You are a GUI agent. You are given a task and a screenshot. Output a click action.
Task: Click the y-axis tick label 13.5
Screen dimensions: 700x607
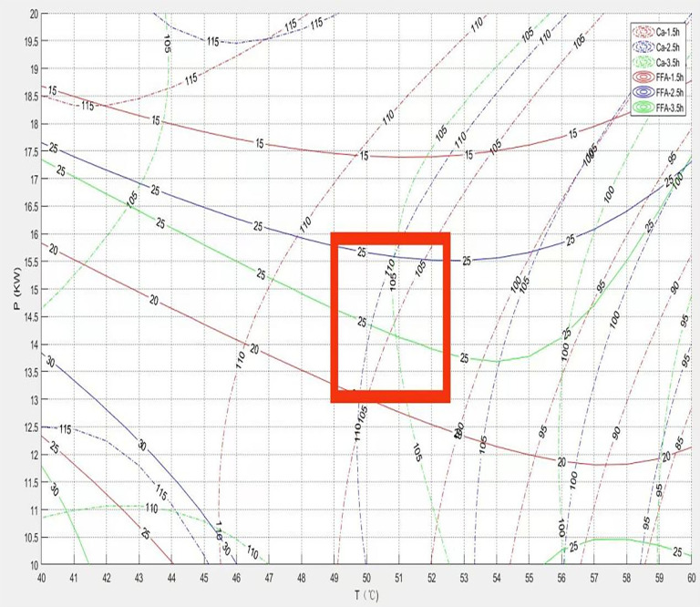tap(31, 372)
